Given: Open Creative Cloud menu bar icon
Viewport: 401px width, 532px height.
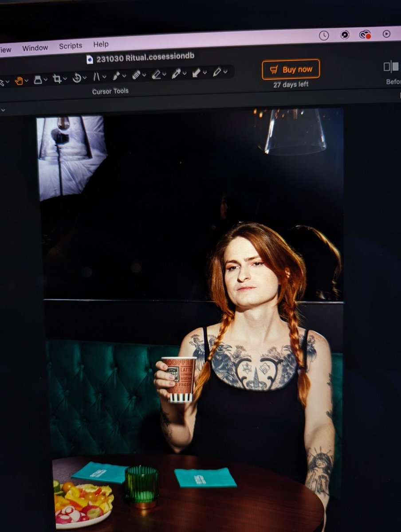Looking at the screenshot, I should tap(365, 34).
